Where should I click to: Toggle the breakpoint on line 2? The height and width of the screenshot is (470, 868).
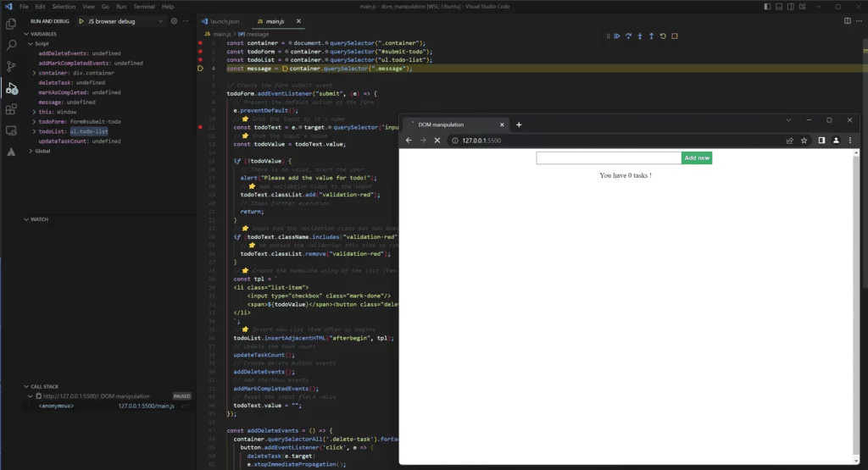pos(200,52)
